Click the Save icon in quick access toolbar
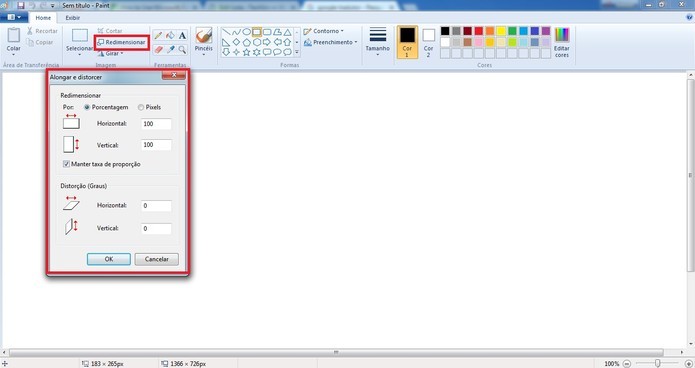695x368 pixels. click(20, 5)
